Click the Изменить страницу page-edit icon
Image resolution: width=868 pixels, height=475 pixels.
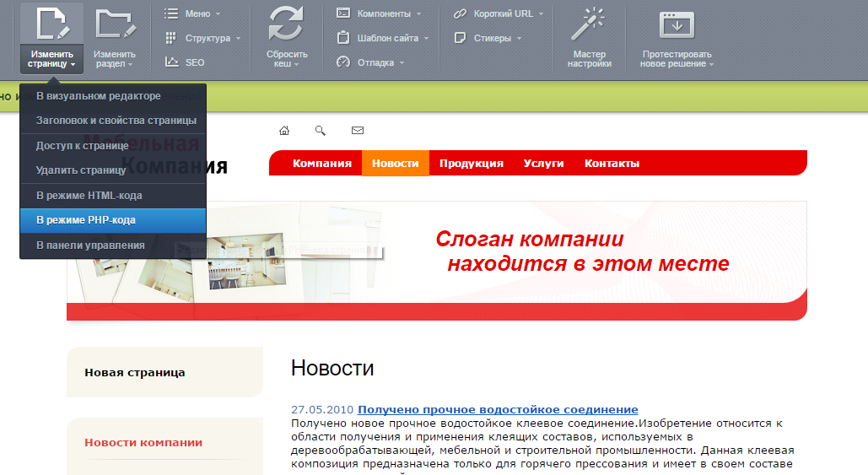coord(52,24)
